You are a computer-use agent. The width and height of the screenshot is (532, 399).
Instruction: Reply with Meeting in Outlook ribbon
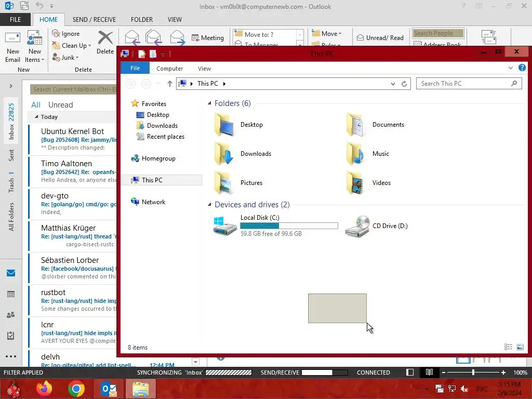208,37
